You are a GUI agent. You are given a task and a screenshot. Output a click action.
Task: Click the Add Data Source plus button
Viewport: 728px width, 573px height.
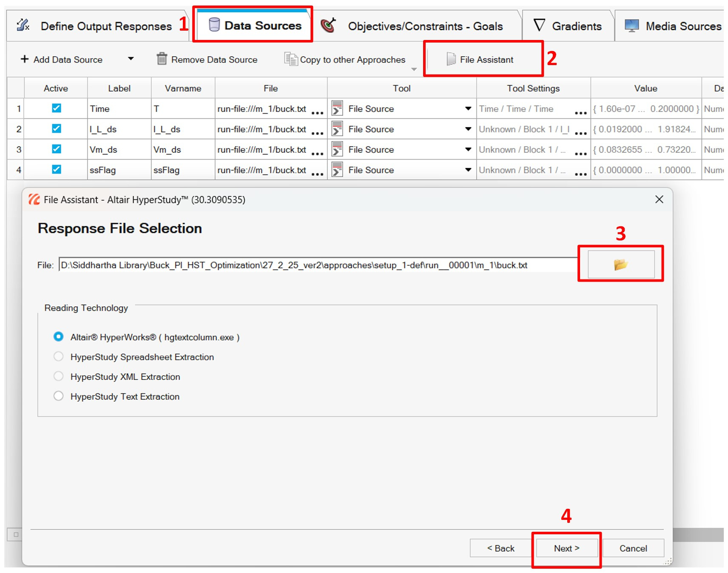click(25, 59)
